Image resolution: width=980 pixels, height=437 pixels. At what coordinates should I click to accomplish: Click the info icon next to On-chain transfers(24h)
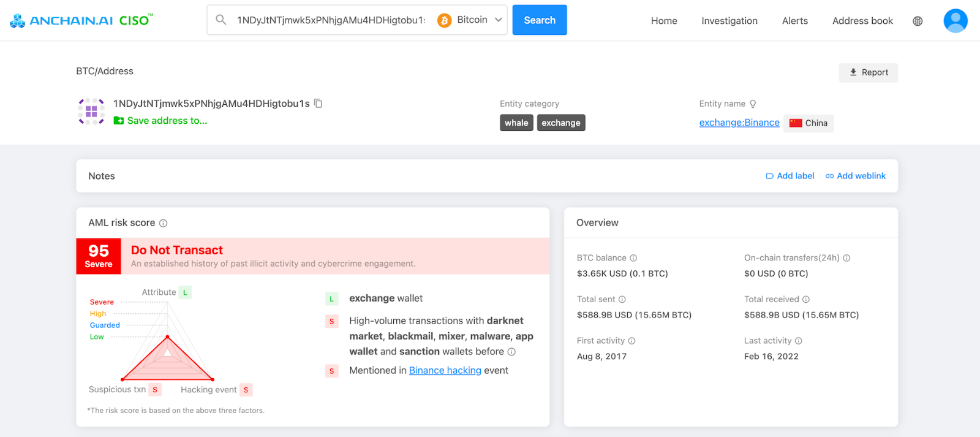(846, 258)
